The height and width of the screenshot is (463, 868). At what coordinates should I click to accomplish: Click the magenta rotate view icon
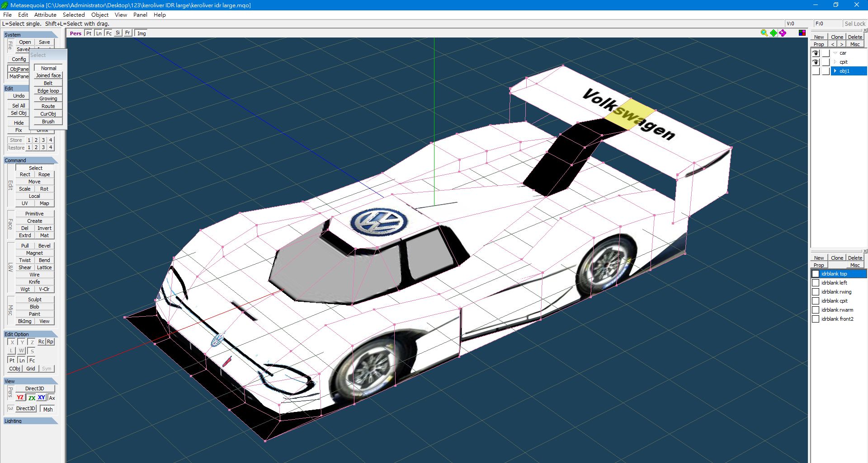tap(783, 33)
